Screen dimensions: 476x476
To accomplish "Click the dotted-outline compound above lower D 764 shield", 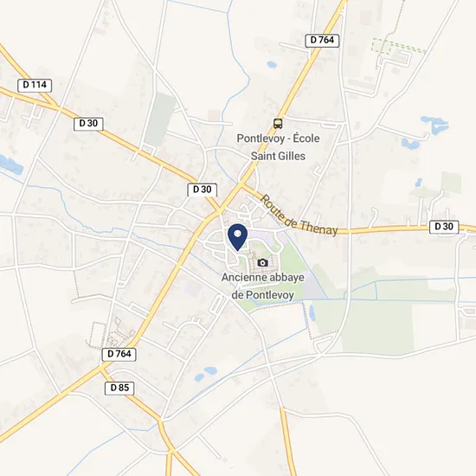I will pyautogui.click(x=97, y=335).
